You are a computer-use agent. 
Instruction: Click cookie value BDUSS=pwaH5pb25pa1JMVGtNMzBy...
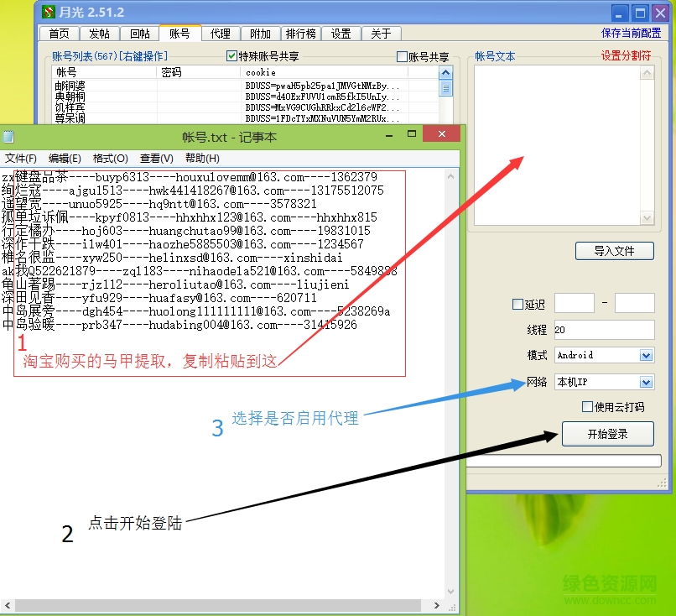tap(322, 86)
